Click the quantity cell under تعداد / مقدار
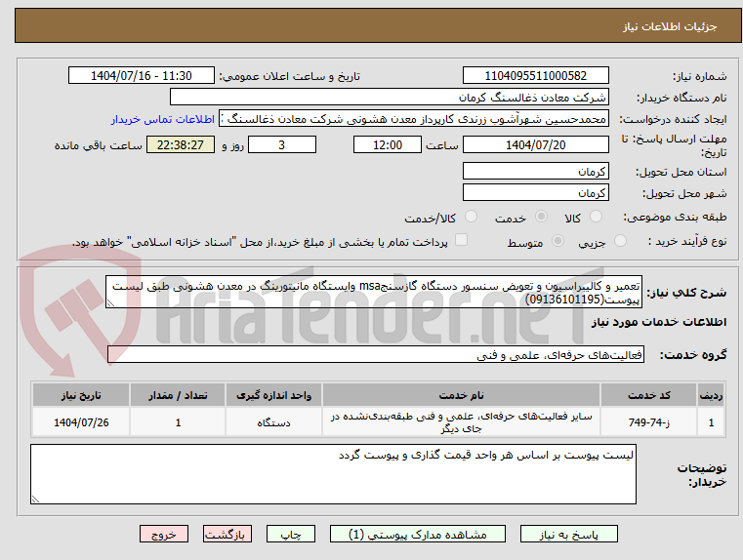The width and height of the screenshot is (743, 560). pyautogui.click(x=178, y=422)
